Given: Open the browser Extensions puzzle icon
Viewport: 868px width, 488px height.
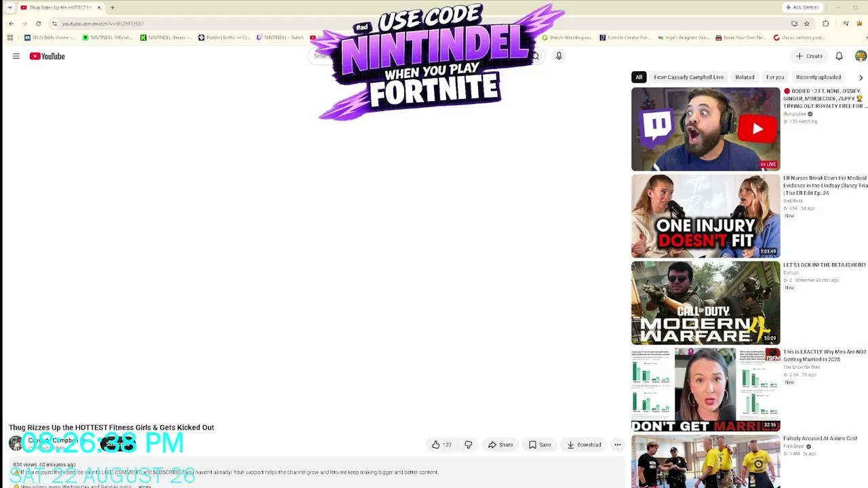Looking at the screenshot, I should click(825, 24).
